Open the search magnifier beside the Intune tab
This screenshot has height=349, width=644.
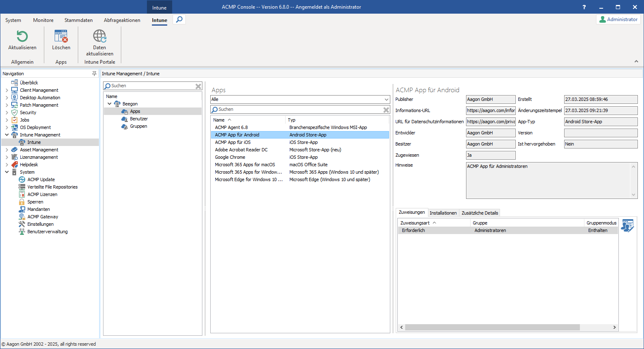click(179, 19)
